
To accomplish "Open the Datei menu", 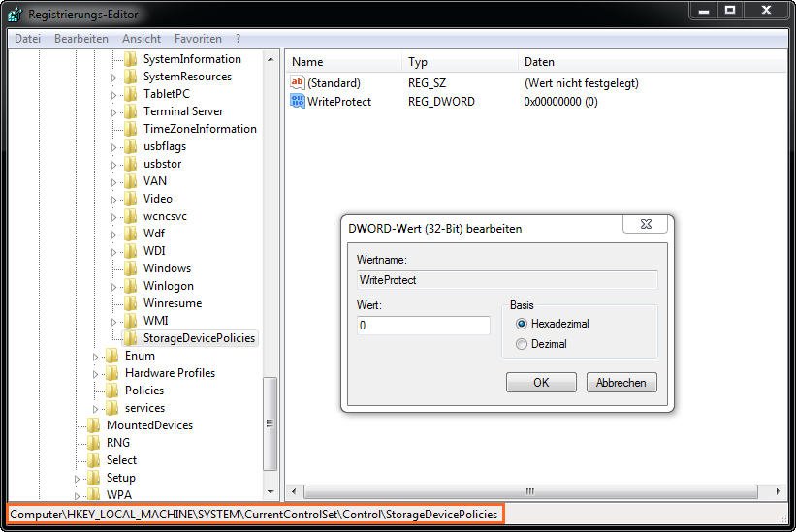I will pos(27,39).
